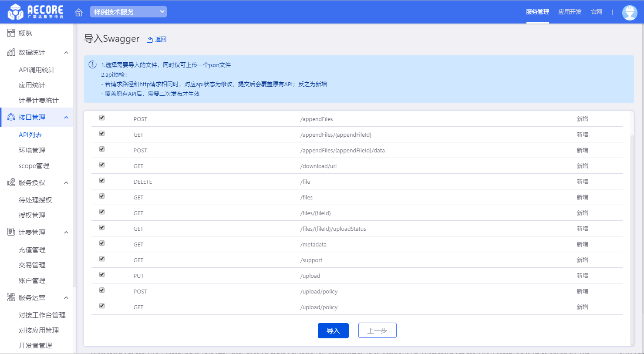Open the 样例技术服务 dropdown

tap(128, 12)
